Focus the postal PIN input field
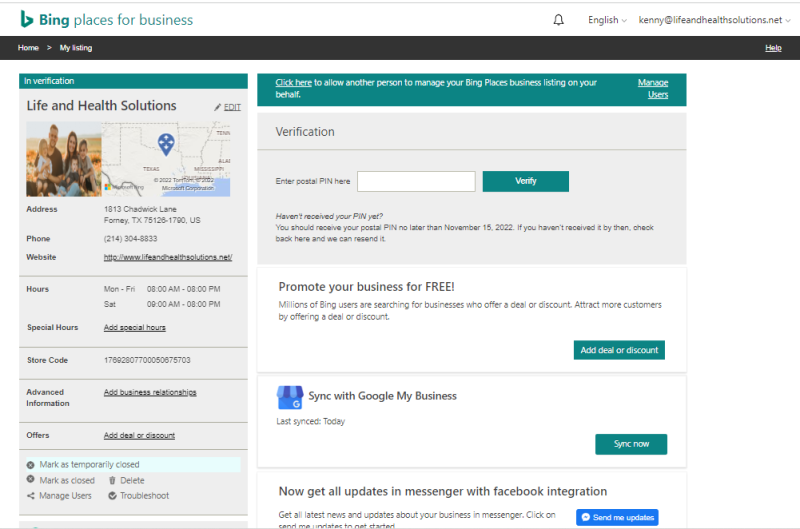800x529 pixels. pos(416,181)
